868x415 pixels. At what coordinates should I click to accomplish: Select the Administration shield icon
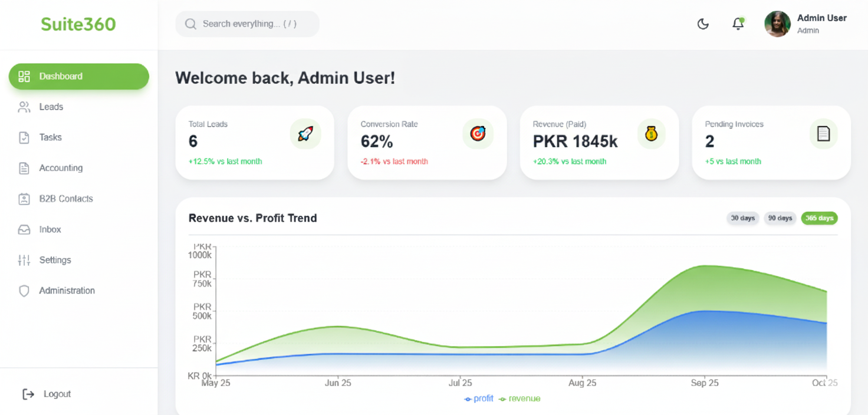coord(24,291)
